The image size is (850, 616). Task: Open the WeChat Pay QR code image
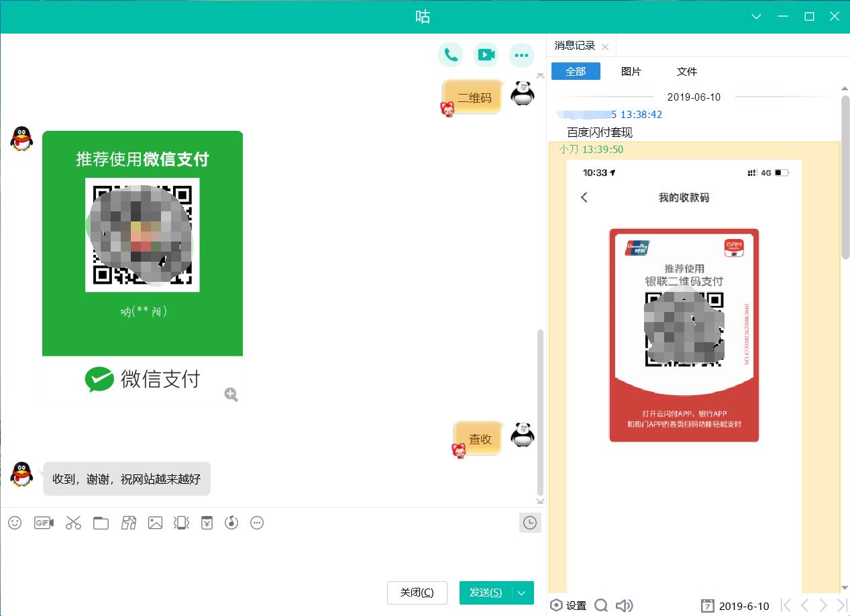click(142, 268)
